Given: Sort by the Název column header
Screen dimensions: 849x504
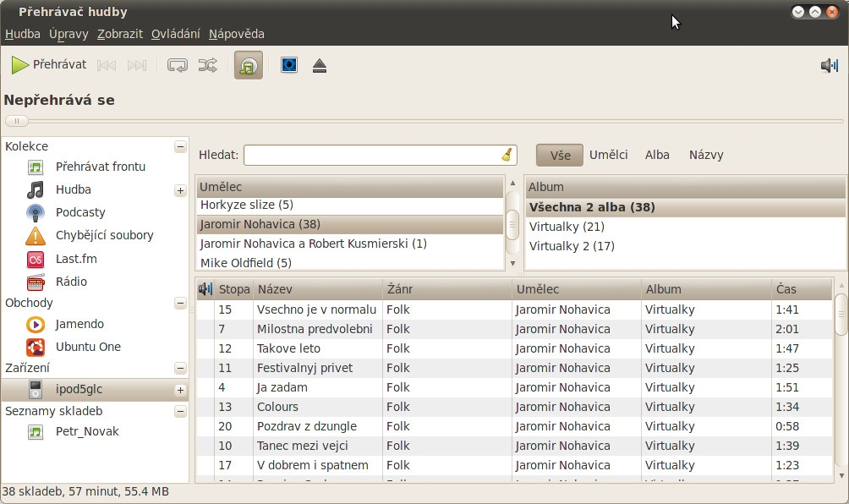Looking at the screenshot, I should click(318, 289).
